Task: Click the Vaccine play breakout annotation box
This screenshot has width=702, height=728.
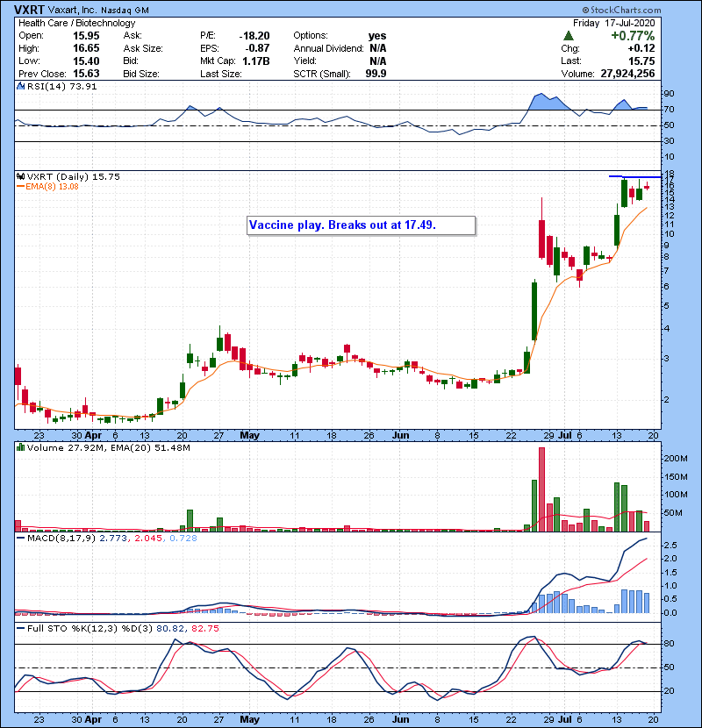Action: coord(361,225)
